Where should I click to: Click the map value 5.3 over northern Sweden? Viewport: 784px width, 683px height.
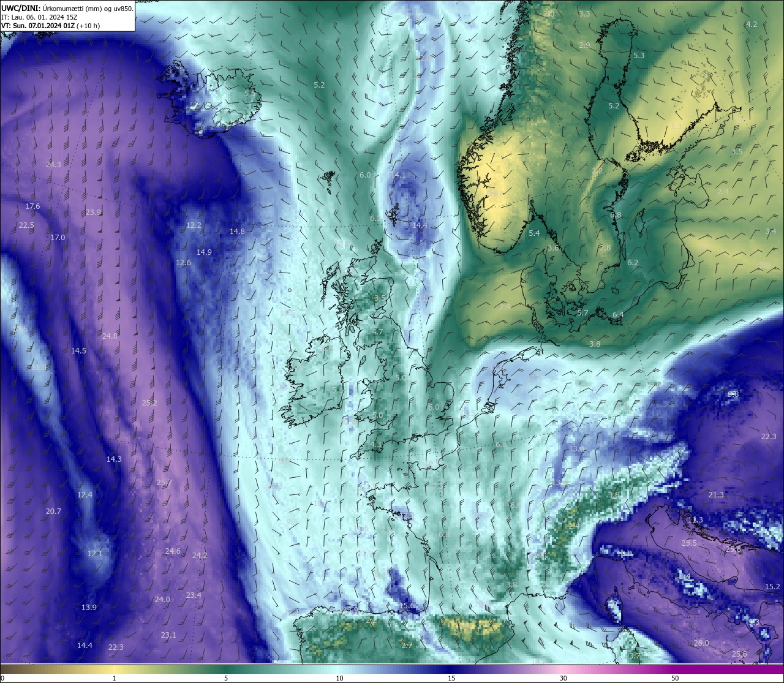tap(639, 55)
